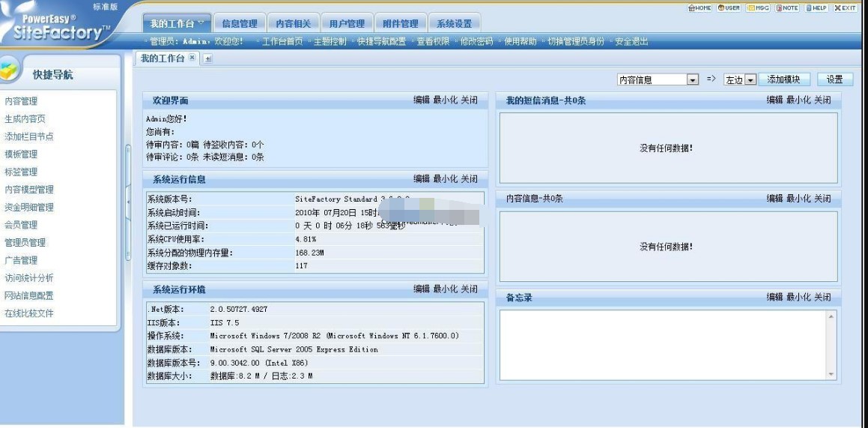Collapse the left sidebar with splitter handle
This screenshot has width=868, height=428.
coord(127,200)
